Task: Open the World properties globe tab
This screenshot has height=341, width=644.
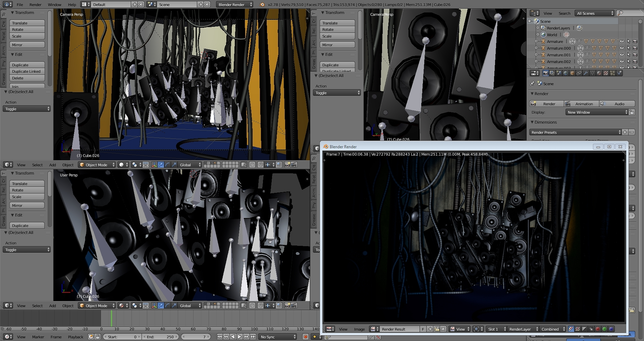Action: pyautogui.click(x=566, y=73)
